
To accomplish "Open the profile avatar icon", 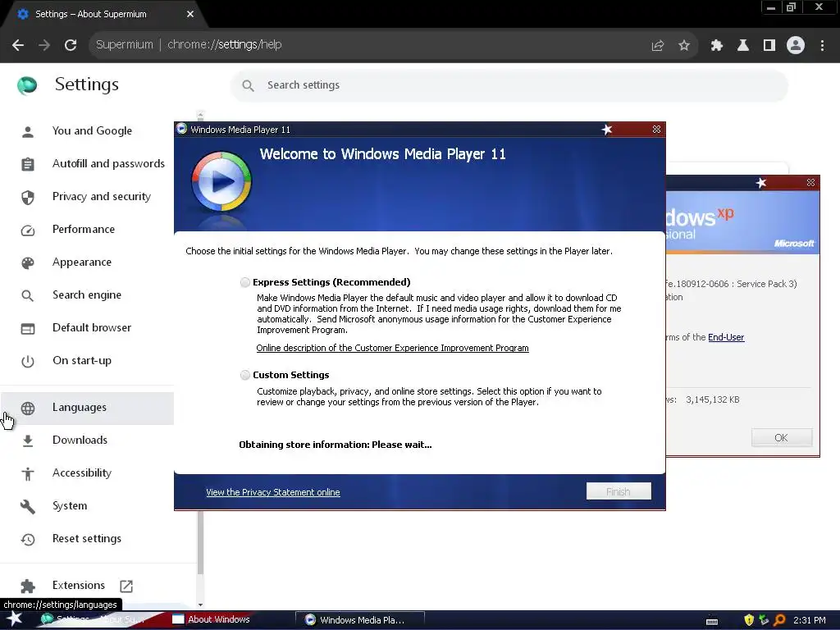I will pyautogui.click(x=796, y=46).
